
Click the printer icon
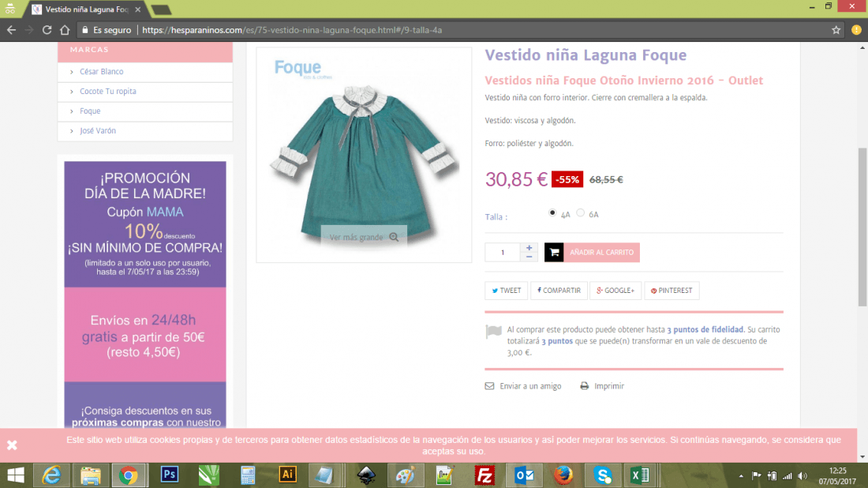pos(584,386)
